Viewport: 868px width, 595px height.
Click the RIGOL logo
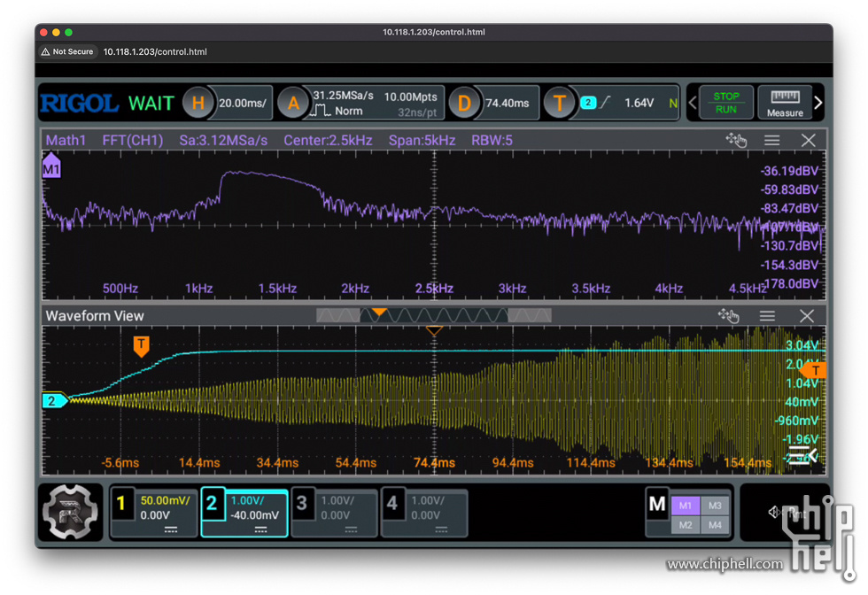tap(79, 104)
